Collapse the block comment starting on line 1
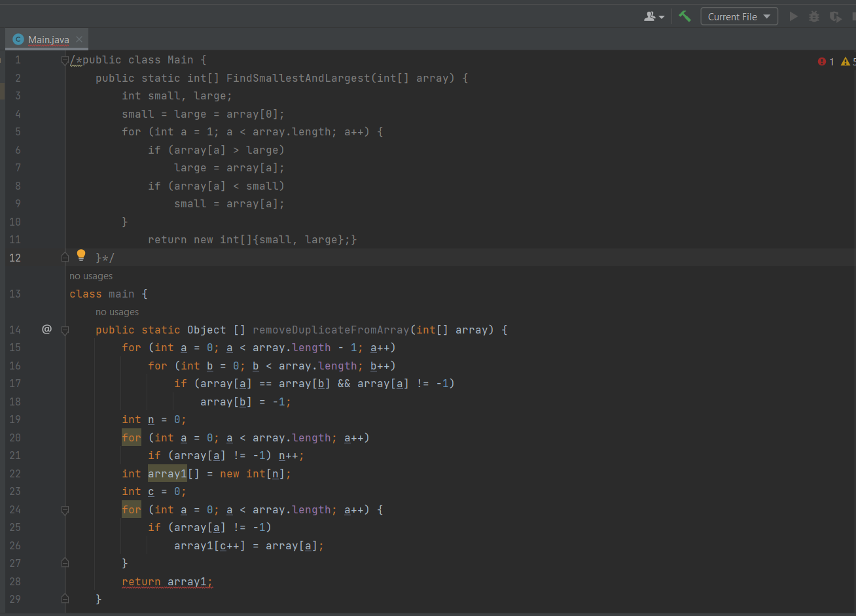 (x=65, y=60)
